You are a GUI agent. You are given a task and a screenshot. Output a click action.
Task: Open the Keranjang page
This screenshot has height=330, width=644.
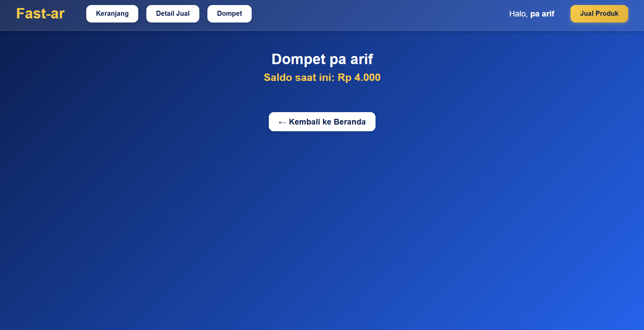click(112, 14)
